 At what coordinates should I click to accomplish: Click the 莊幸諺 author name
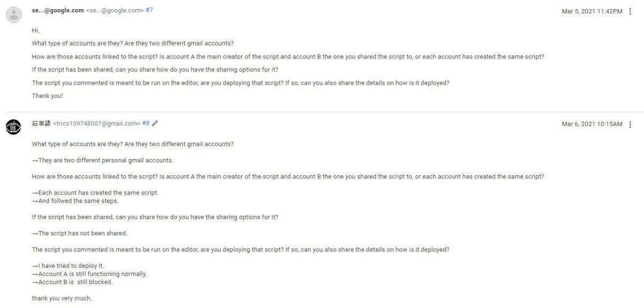point(41,123)
